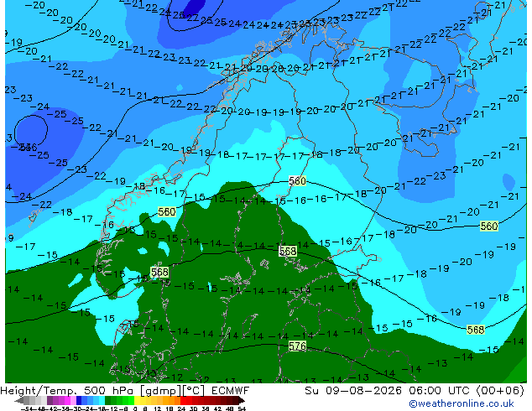
Task: Pick the bright red swatch in the legend
Action: pyautogui.click(x=183, y=400)
